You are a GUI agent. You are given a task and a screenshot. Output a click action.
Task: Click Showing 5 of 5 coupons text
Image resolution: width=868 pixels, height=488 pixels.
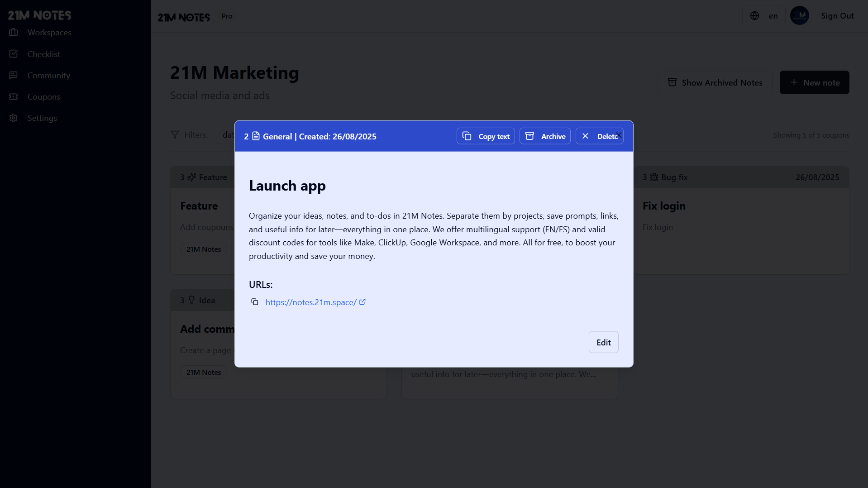811,135
